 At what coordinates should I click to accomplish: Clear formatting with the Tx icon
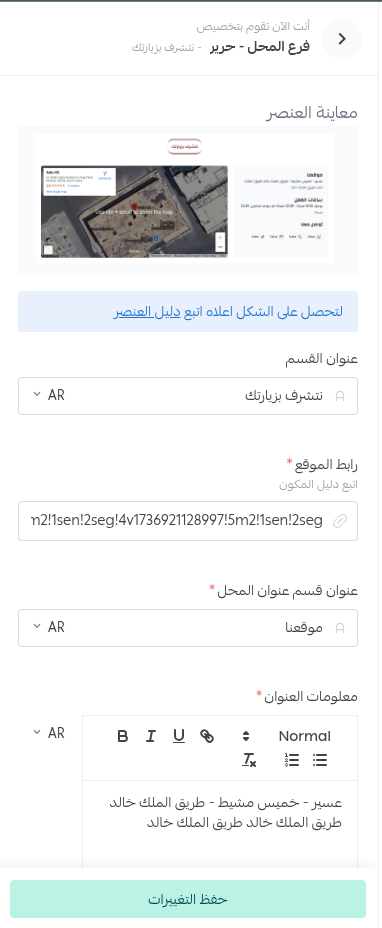click(249, 761)
